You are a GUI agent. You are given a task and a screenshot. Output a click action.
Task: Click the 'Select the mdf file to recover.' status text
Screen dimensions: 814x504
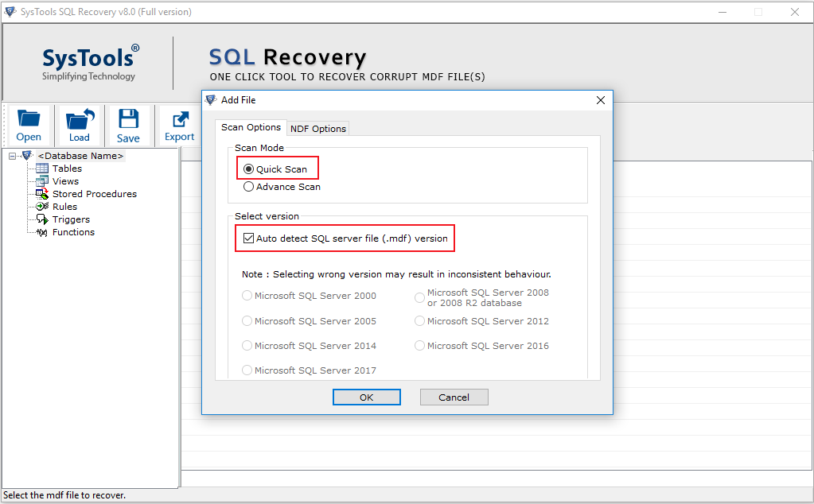pyautogui.click(x=64, y=495)
